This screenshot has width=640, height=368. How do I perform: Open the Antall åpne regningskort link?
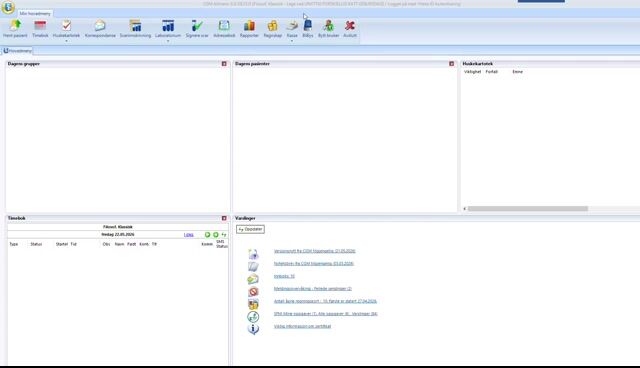[x=325, y=301]
